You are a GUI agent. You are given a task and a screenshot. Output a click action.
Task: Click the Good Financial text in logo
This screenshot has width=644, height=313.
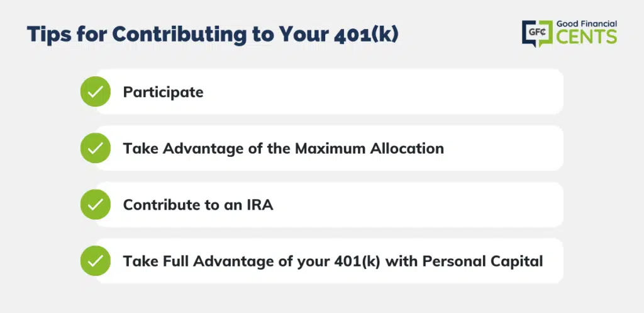point(587,25)
